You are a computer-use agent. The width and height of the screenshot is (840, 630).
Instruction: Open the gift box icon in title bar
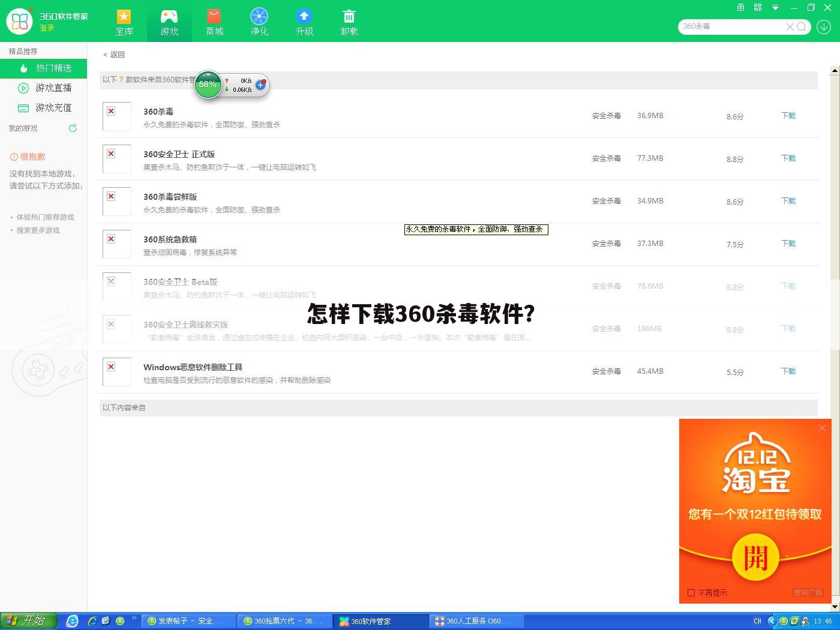click(x=741, y=8)
